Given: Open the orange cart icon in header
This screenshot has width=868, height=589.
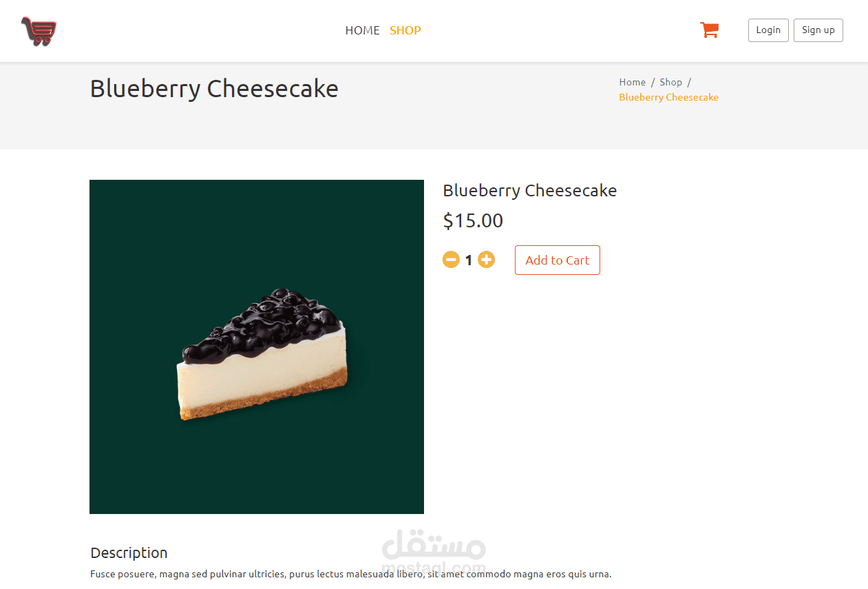Looking at the screenshot, I should coord(709,30).
